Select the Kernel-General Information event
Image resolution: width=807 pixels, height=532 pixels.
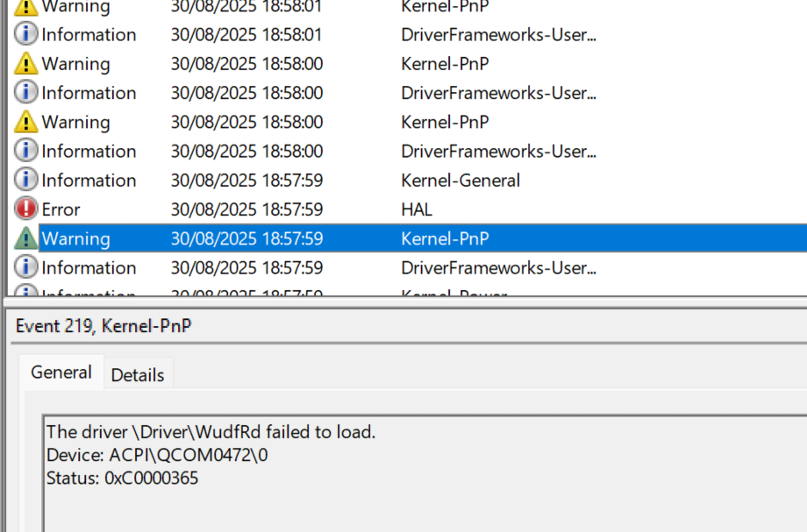click(x=263, y=180)
